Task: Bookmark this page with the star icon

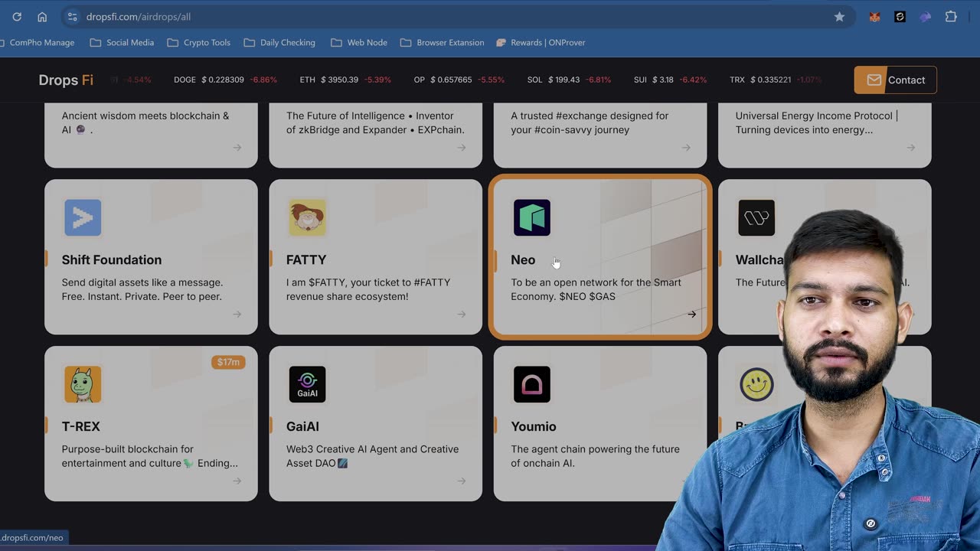Action: coord(839,17)
